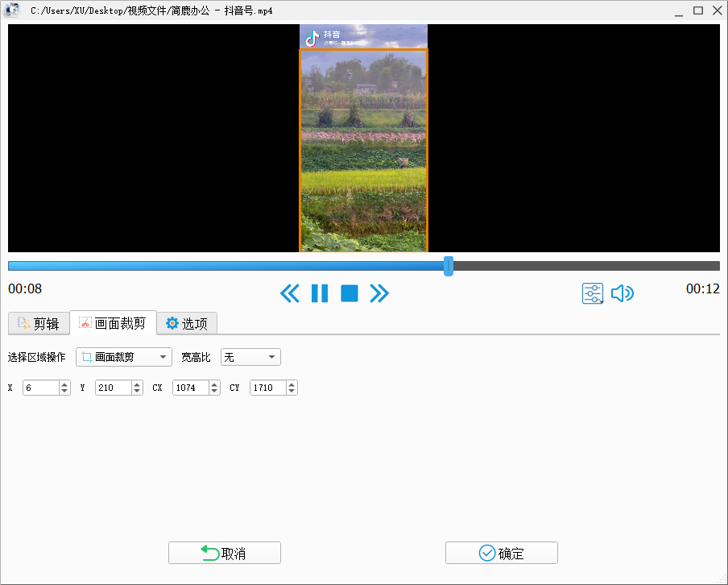This screenshot has height=585, width=728.
Task: Switch to the 剪辑 tab
Action: (x=37, y=323)
